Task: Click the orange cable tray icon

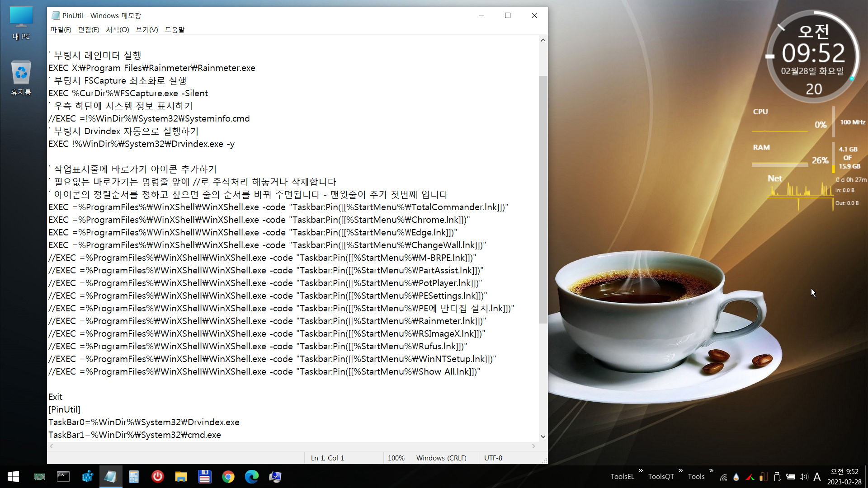Action: point(764,477)
